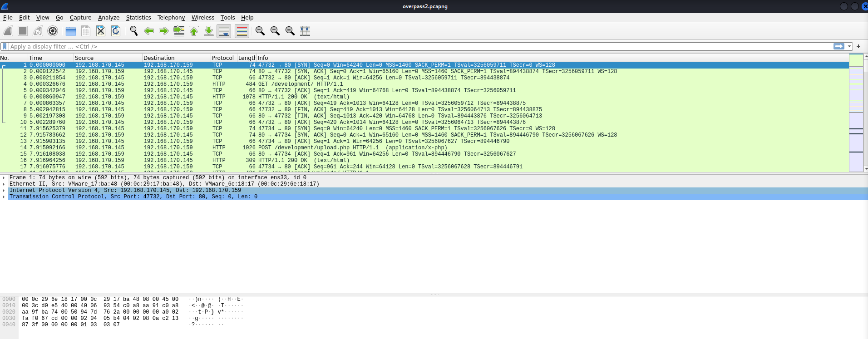Screen dimensions: 868x339
Task: Sort packets by Source column header
Action: [108, 58]
